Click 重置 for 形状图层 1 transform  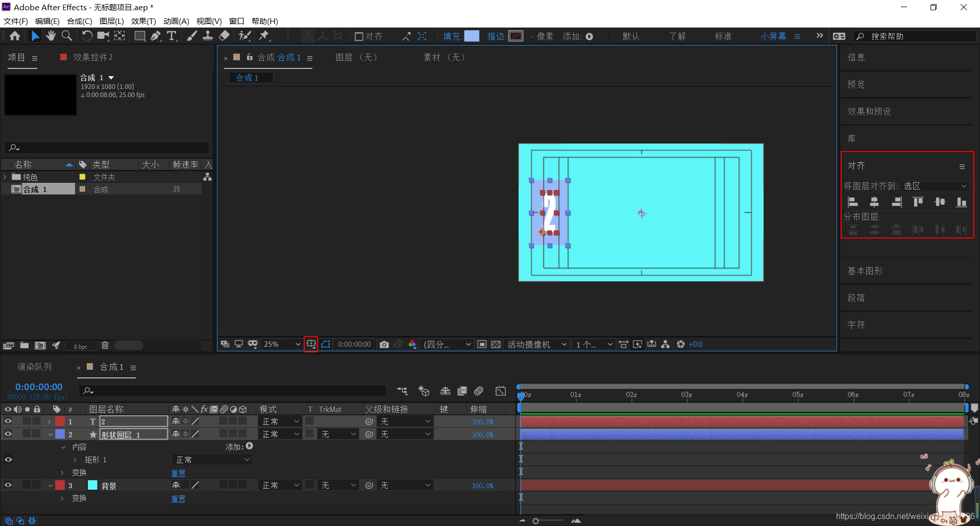179,473
